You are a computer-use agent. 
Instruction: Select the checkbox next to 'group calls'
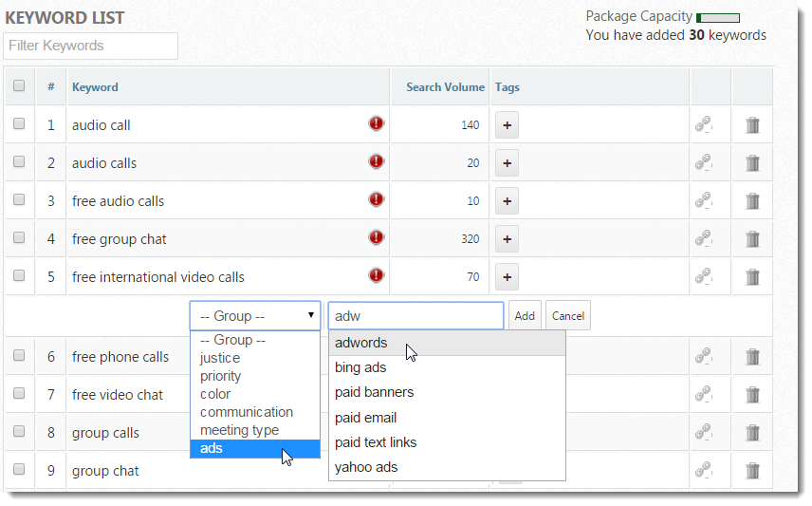19,431
